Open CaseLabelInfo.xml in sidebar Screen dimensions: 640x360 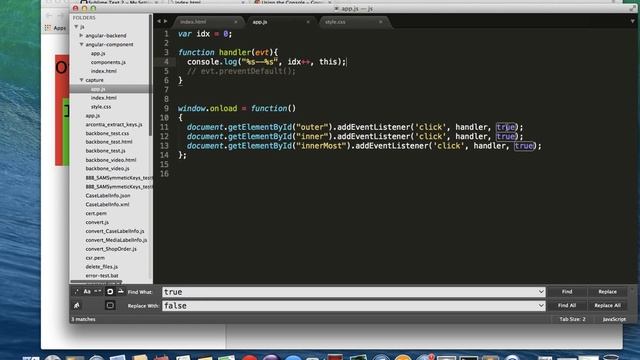[107, 204]
